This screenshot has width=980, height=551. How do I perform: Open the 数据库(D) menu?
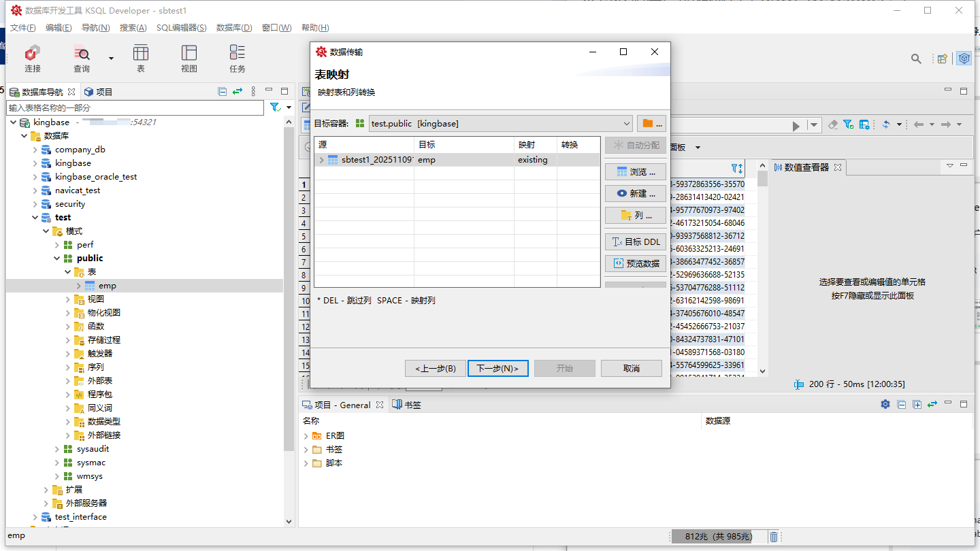(x=234, y=28)
